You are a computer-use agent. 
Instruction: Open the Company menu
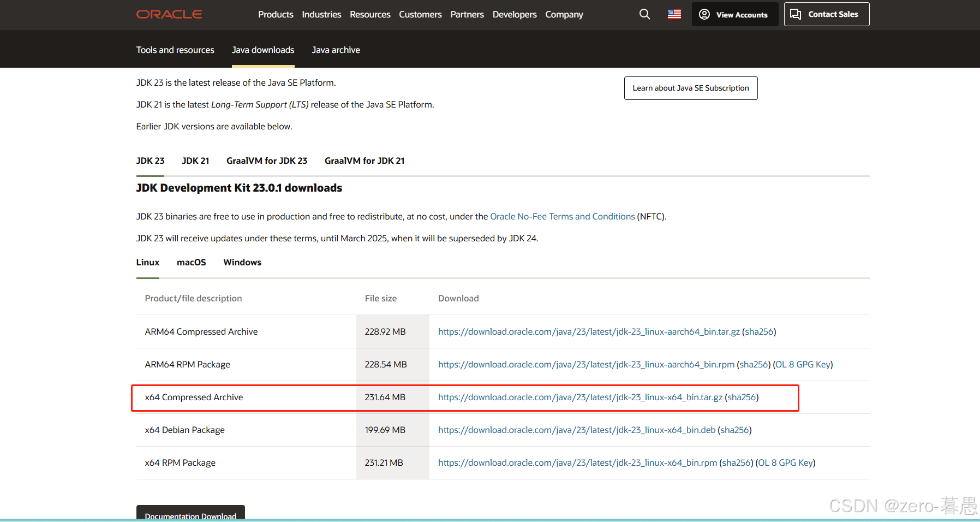(564, 14)
